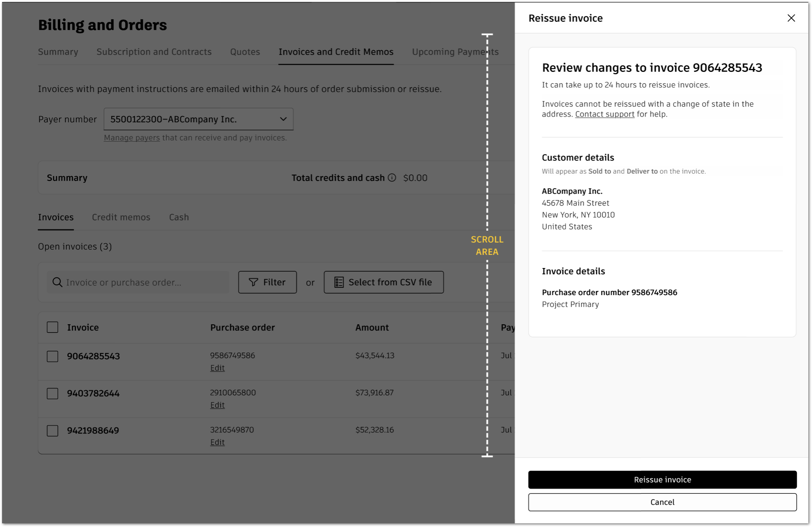Select the Invoices sub-tab
The image size is (812, 527).
(x=56, y=217)
